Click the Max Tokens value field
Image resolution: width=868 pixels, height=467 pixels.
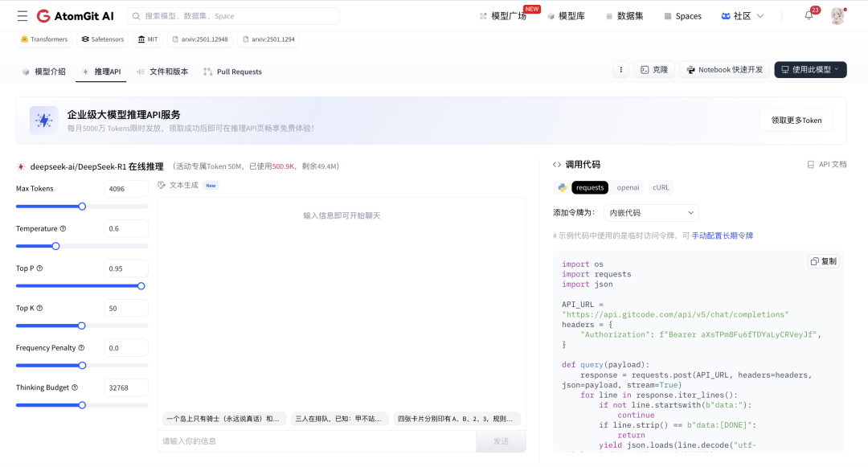[126, 189]
